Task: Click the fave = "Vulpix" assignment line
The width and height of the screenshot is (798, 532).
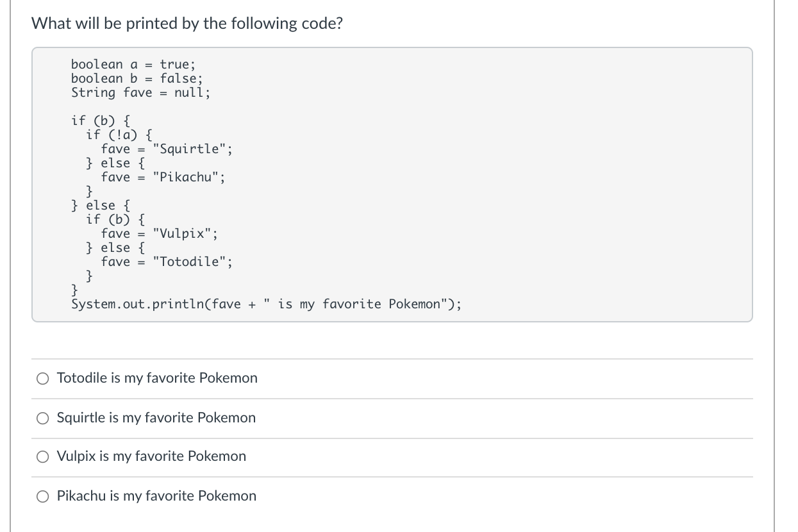Action: pos(160,233)
